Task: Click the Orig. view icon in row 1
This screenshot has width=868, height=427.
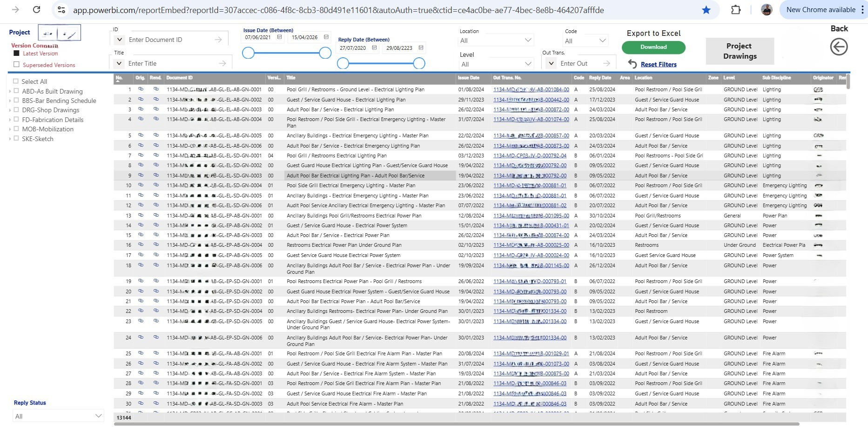Action: pyautogui.click(x=141, y=89)
